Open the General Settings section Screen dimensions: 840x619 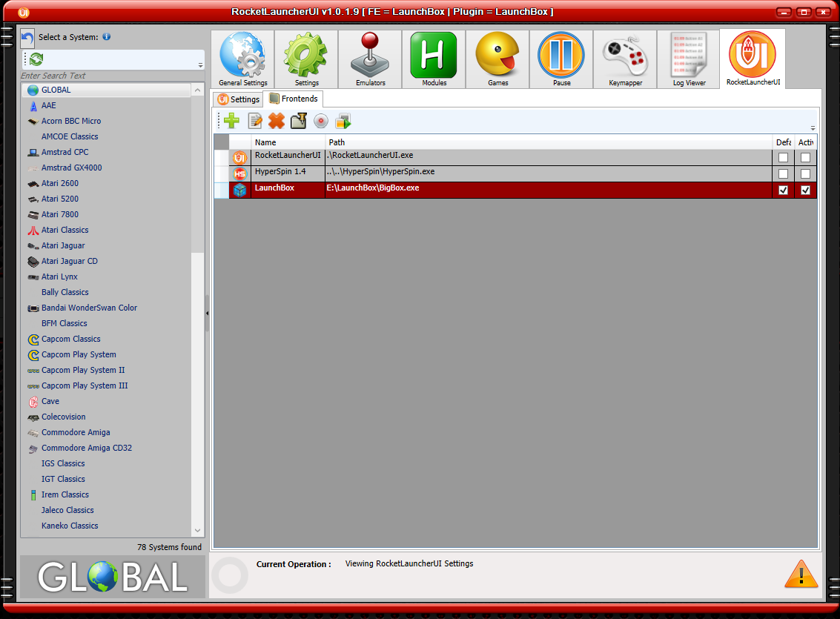pyautogui.click(x=242, y=59)
